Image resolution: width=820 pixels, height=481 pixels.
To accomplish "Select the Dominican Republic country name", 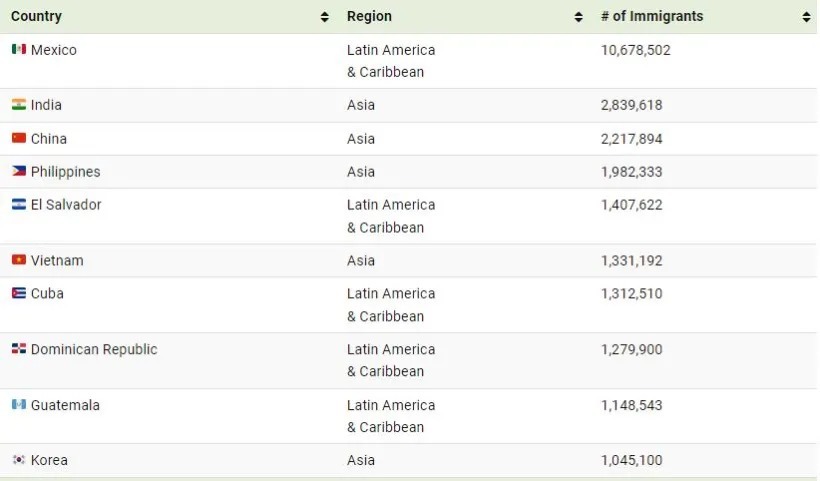I will (x=94, y=349).
